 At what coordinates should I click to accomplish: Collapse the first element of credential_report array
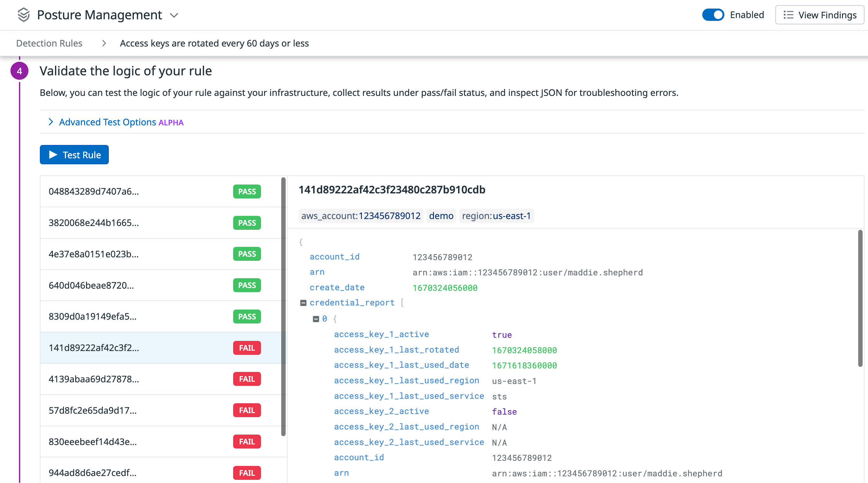click(316, 318)
